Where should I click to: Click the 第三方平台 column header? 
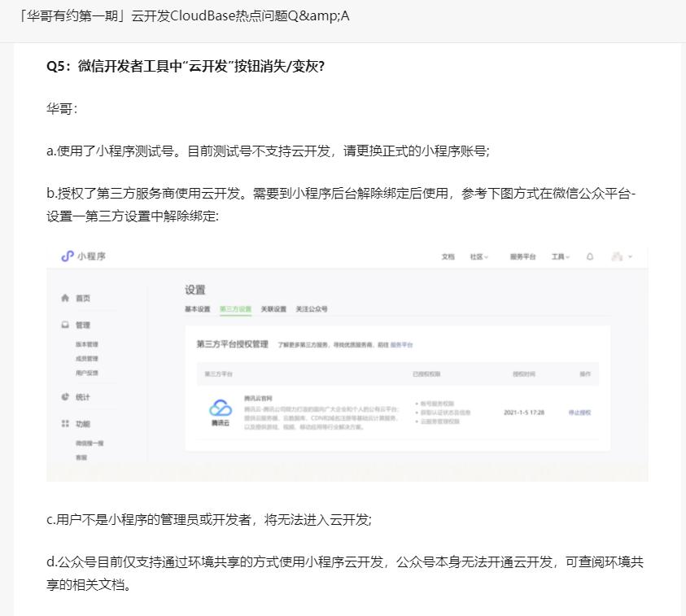218,374
